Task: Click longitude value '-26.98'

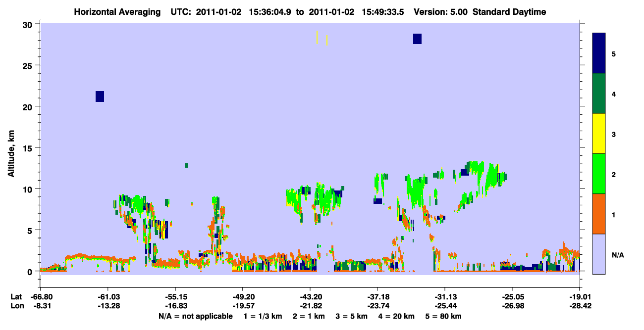Action: (512, 306)
